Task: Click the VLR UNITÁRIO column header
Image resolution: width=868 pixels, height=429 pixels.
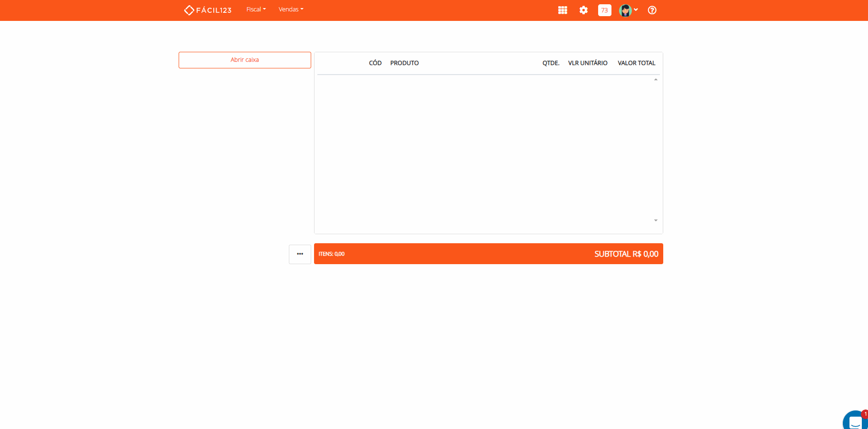Action: (x=588, y=63)
